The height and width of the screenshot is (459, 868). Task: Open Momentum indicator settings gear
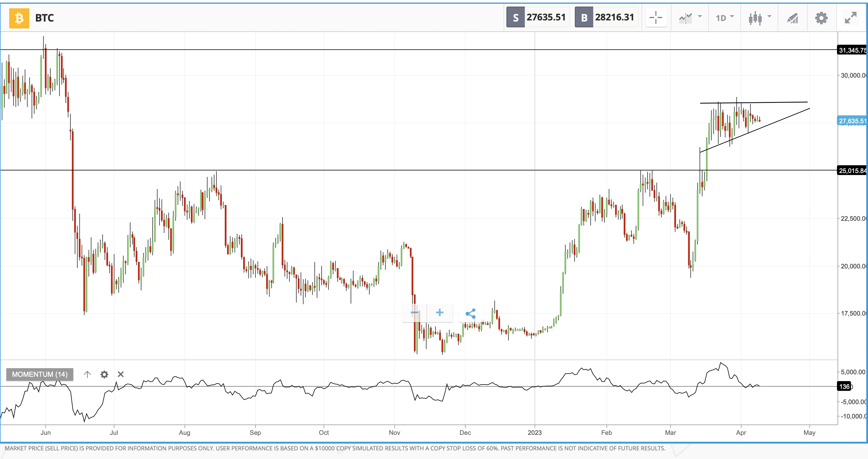tap(104, 374)
